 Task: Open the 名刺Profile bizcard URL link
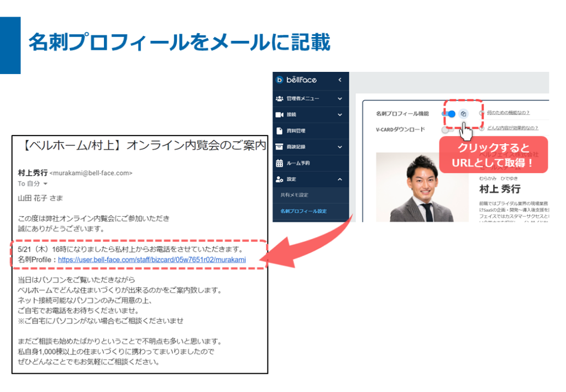pos(151,259)
